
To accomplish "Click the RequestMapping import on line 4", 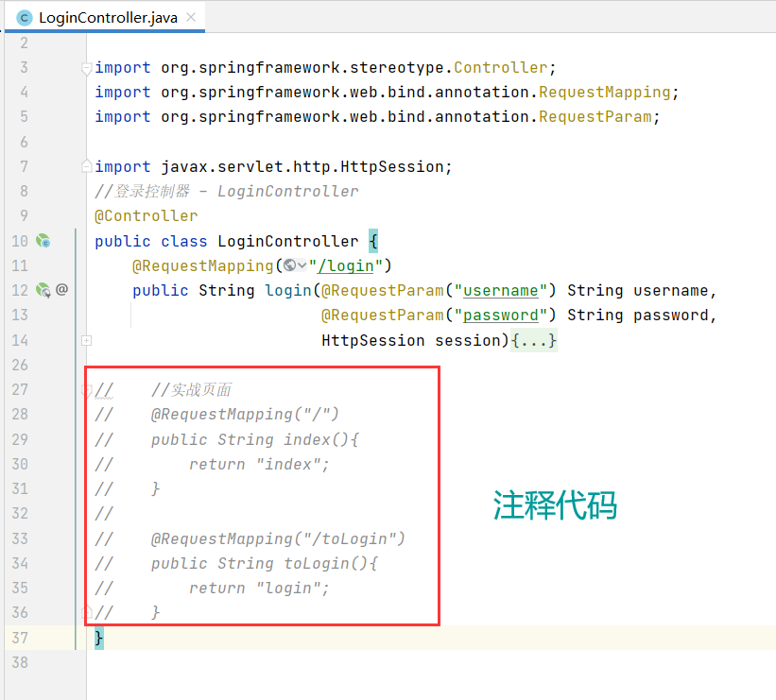I will point(604,93).
